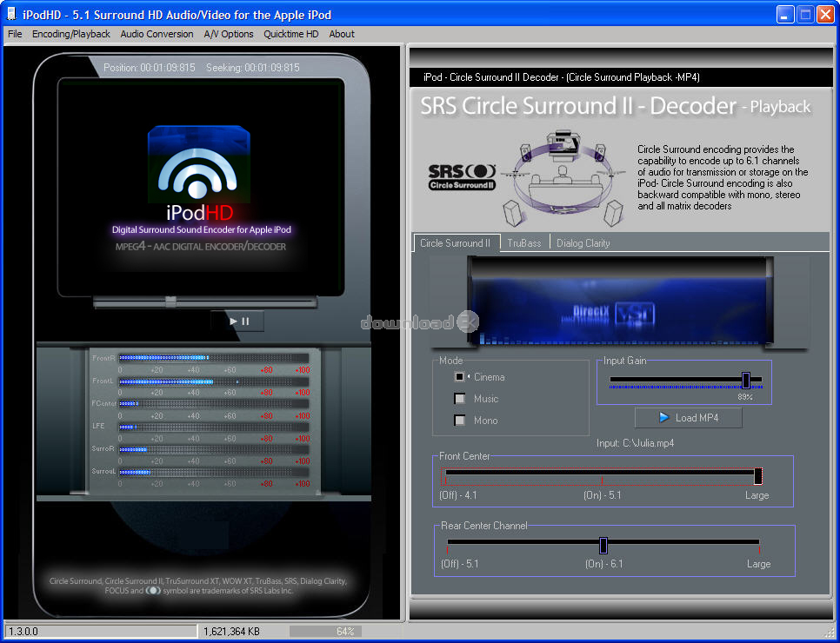
Task: Enable the Mono mode option
Action: [x=460, y=421]
